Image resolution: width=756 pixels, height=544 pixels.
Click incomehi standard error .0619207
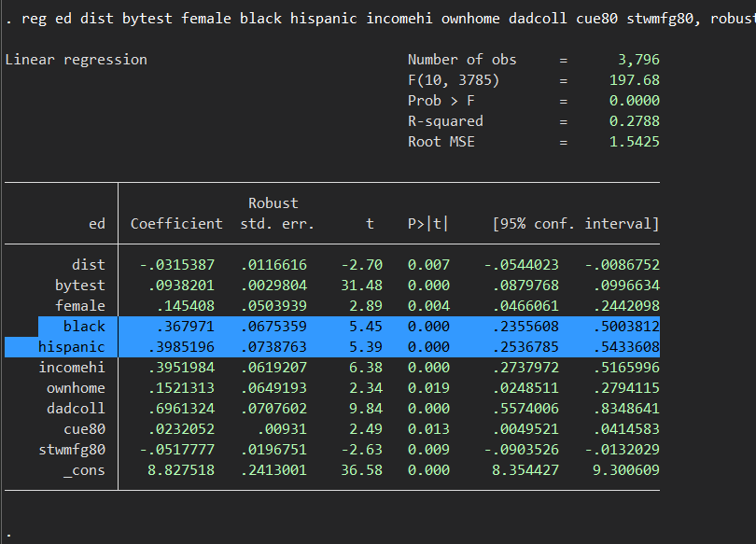click(x=273, y=368)
